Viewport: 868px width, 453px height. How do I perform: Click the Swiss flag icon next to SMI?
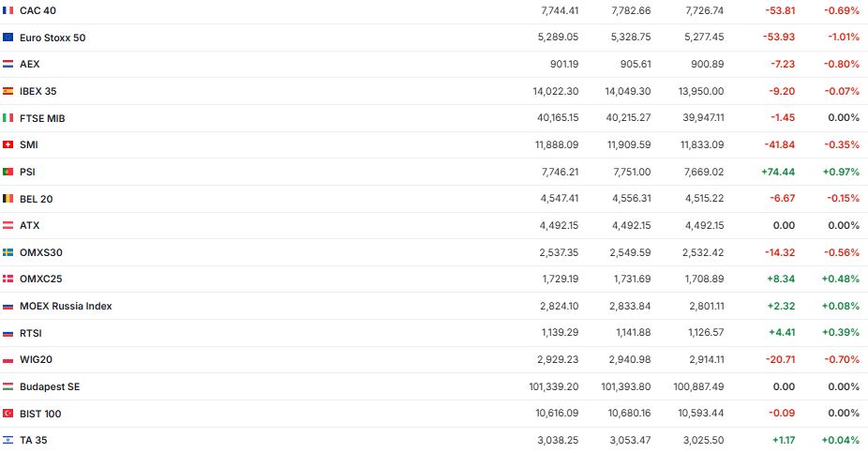tap(8, 144)
